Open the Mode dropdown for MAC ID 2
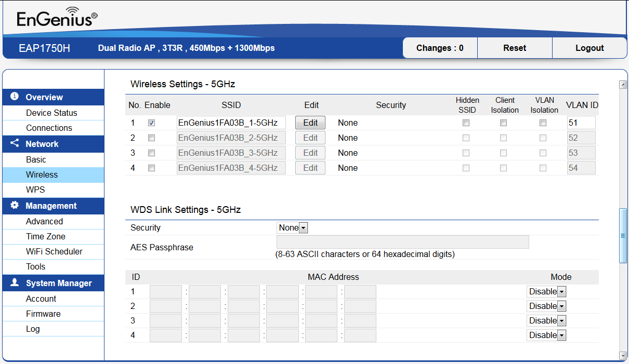Image resolution: width=629 pixels, height=364 pixels. point(546,306)
